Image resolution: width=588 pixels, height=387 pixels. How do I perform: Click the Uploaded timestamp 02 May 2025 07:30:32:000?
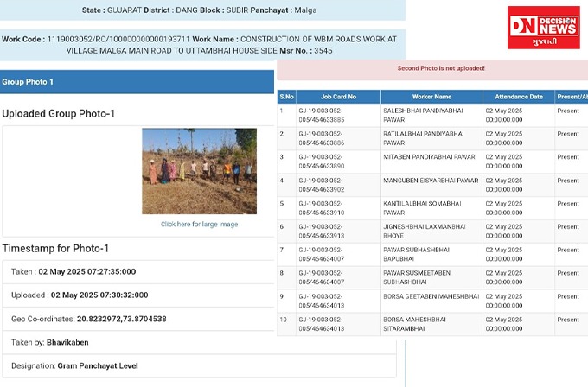click(99, 295)
